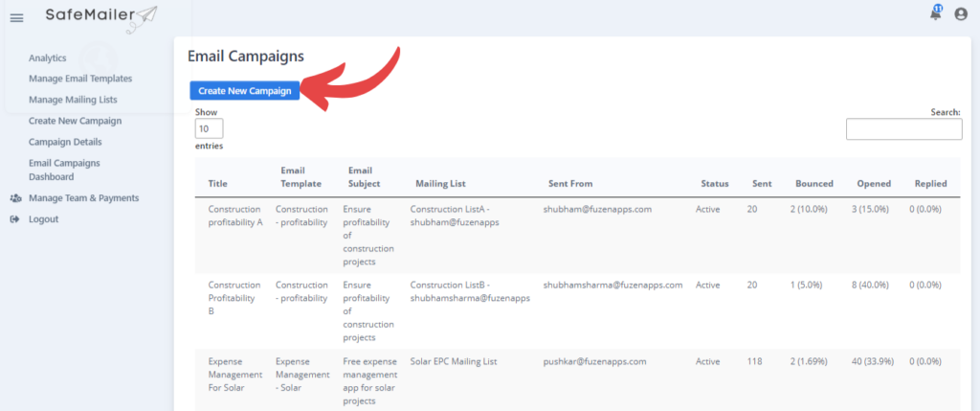
Task: Click pushkar@fuzenapps.com sender cell
Action: click(595, 361)
